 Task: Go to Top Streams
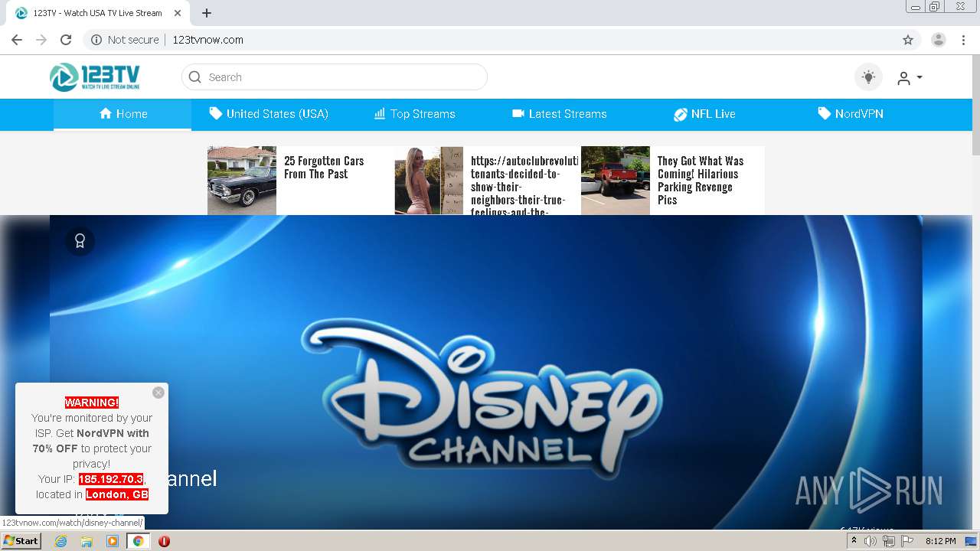pos(414,114)
